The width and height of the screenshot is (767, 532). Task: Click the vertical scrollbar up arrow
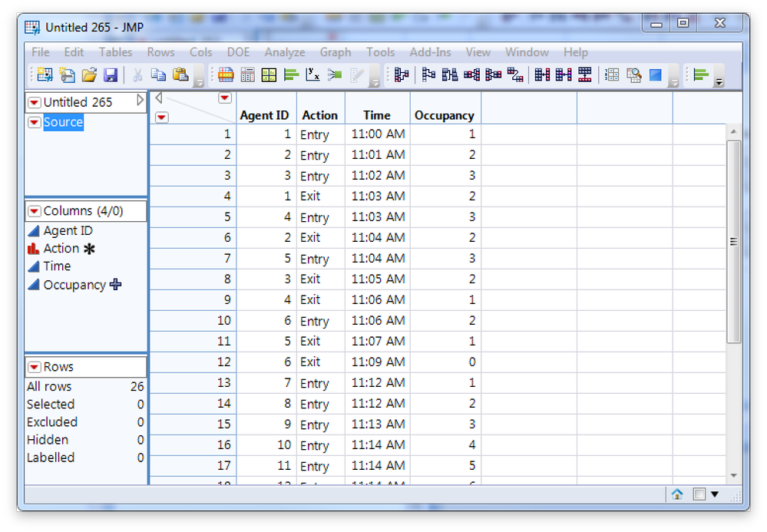pyautogui.click(x=733, y=131)
